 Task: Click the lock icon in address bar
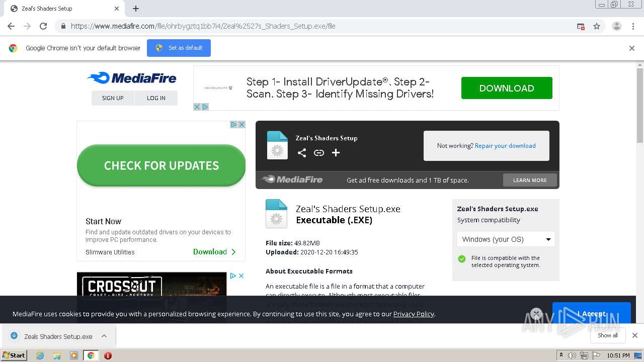pos(63,26)
